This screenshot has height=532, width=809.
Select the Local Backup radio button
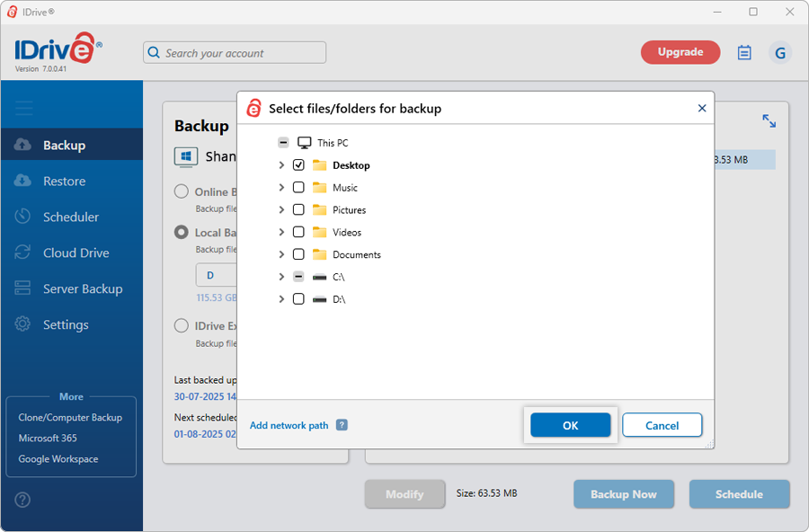[181, 232]
